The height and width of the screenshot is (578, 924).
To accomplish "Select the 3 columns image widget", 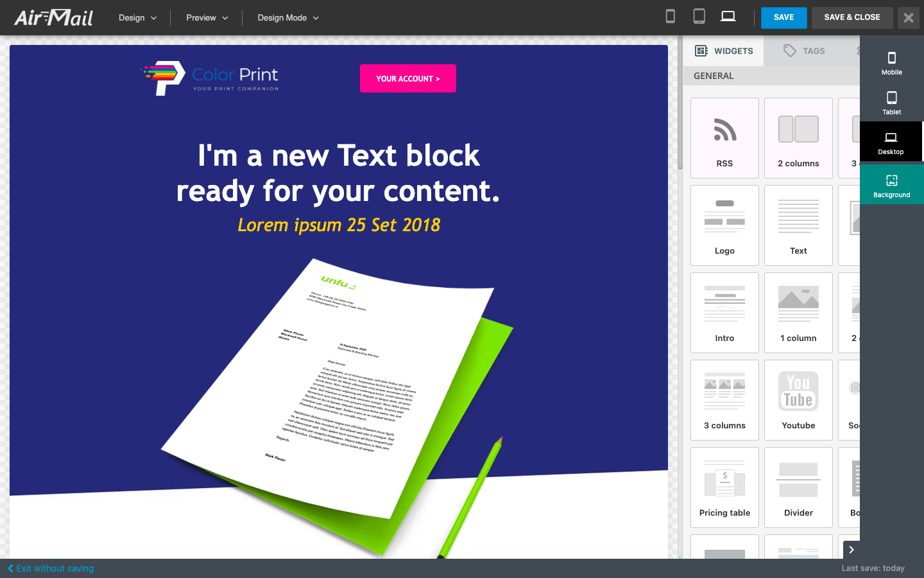I will pyautogui.click(x=724, y=400).
